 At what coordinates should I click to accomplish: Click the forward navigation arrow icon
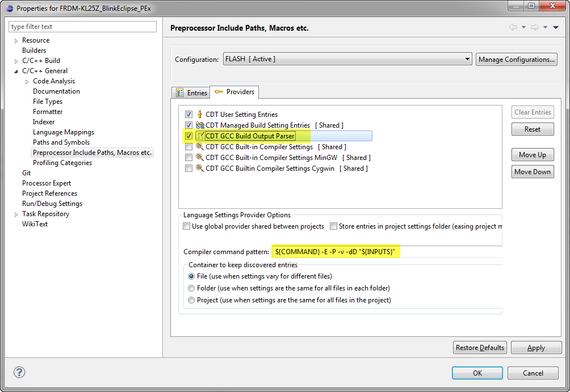coord(534,28)
